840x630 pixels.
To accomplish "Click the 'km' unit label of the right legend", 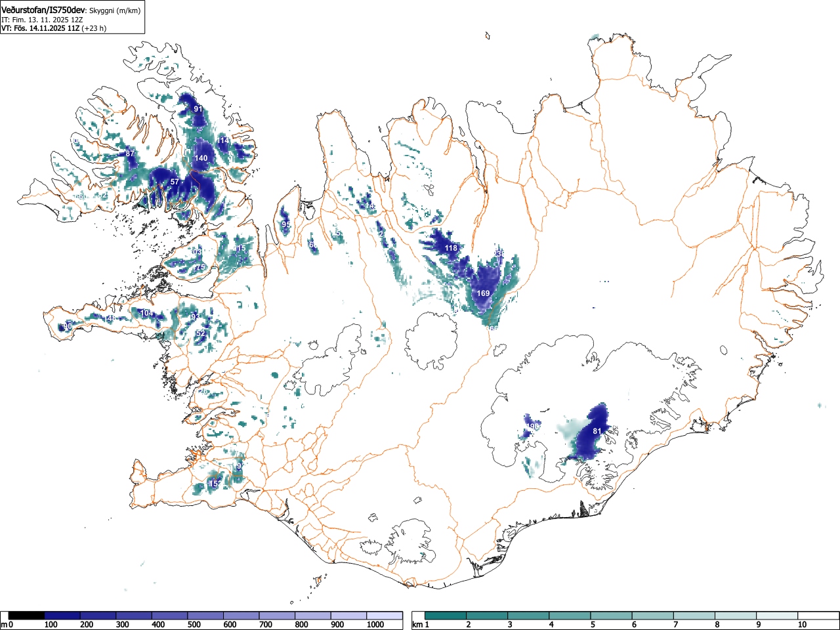I will 417,625.
